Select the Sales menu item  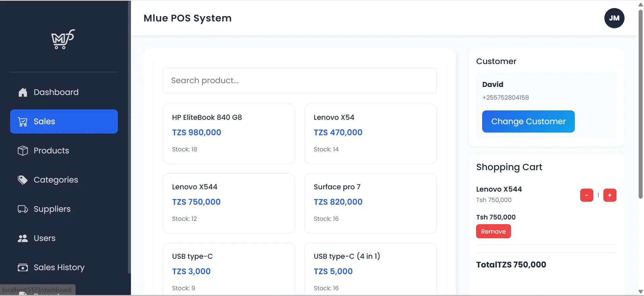coord(64,121)
